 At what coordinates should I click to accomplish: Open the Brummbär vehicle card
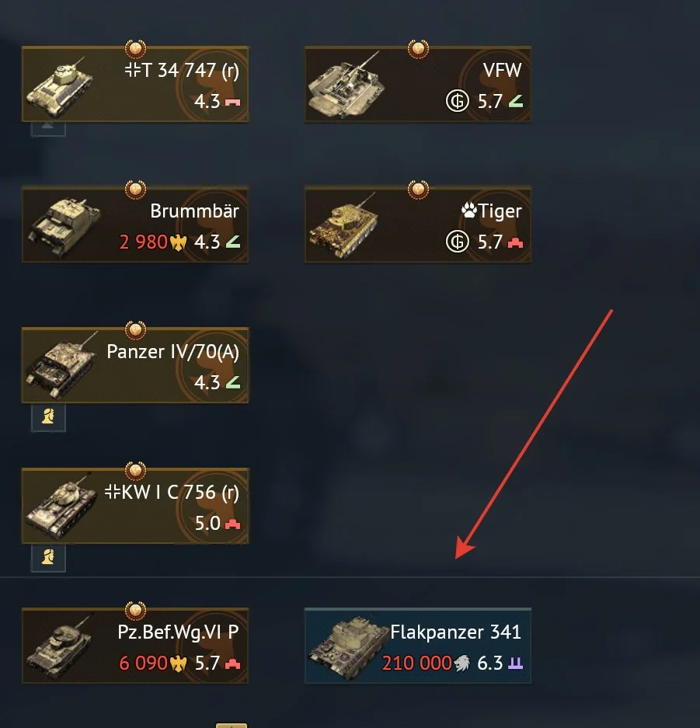135,225
